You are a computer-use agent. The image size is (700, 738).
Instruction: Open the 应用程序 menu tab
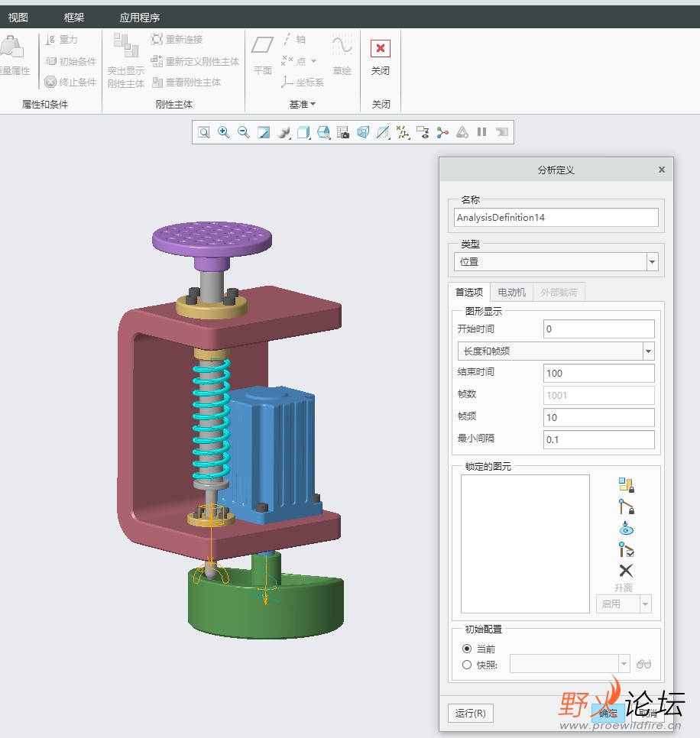140,18
